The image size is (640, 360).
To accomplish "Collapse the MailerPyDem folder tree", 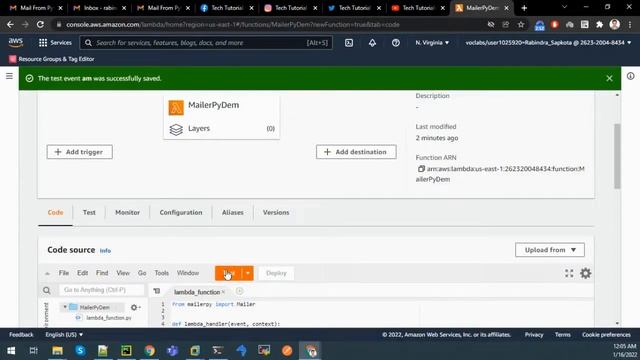I will point(65,307).
